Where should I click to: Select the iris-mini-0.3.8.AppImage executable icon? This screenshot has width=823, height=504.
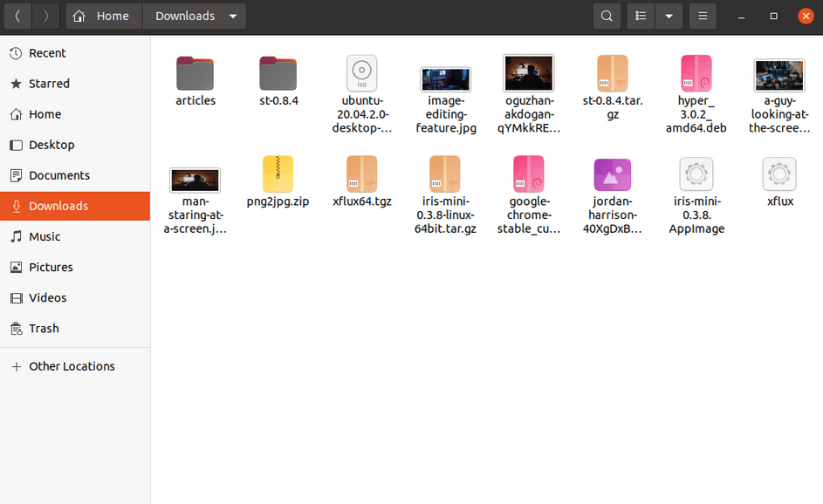(696, 174)
